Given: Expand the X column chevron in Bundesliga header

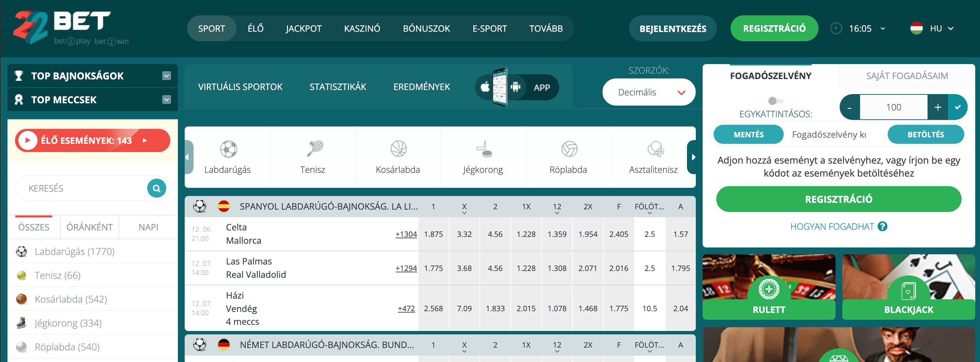Looking at the screenshot, I should tap(464, 351).
